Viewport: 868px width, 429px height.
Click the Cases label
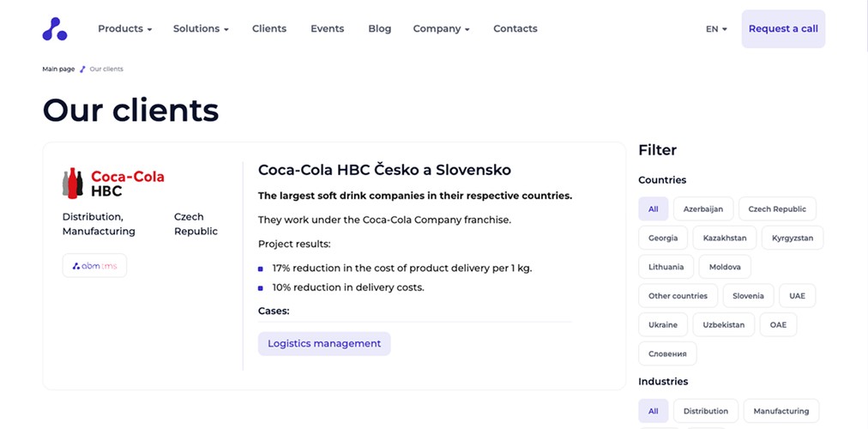(274, 311)
